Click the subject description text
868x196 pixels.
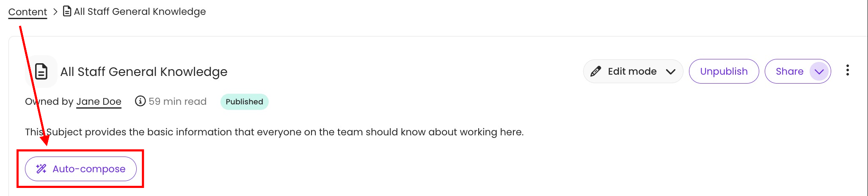click(274, 132)
